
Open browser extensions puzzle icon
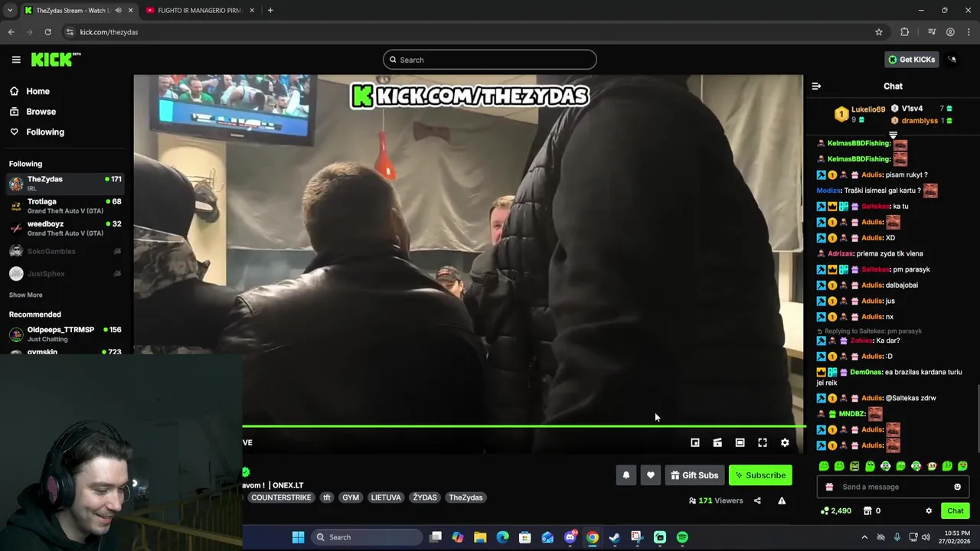[905, 32]
